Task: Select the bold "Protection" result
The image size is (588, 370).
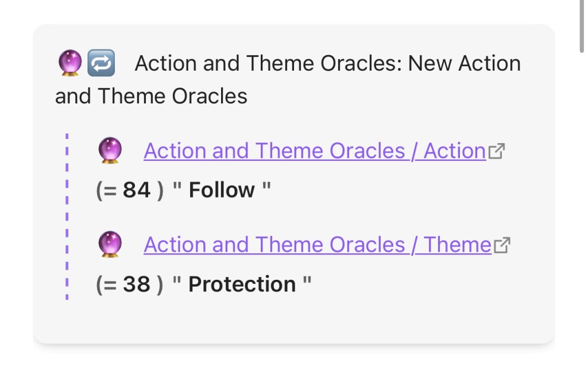Action: pos(242,284)
